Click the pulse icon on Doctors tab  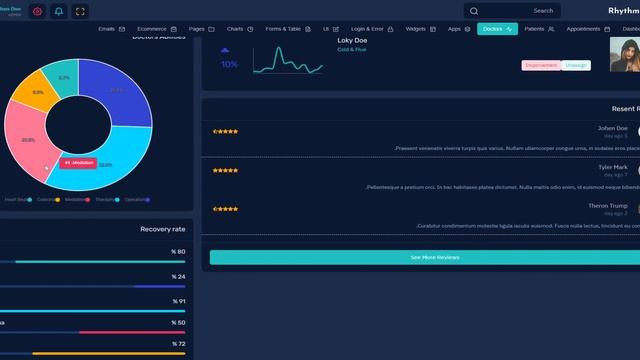pos(509,29)
